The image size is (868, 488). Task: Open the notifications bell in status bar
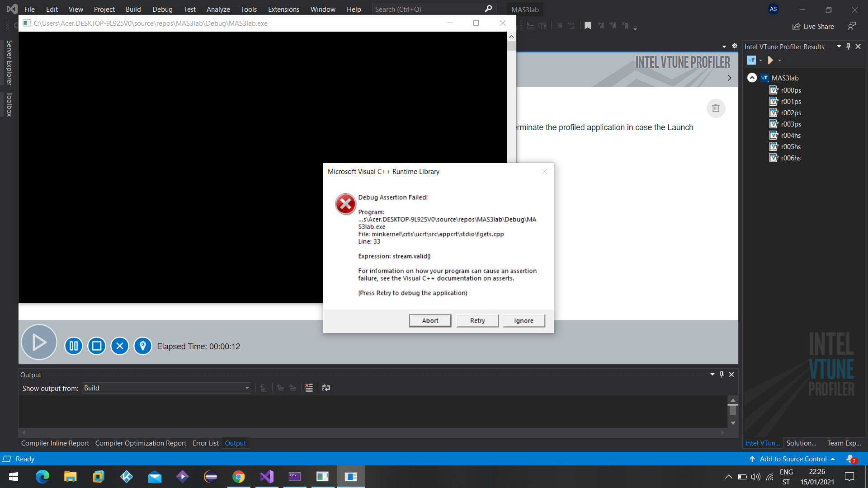(851, 459)
